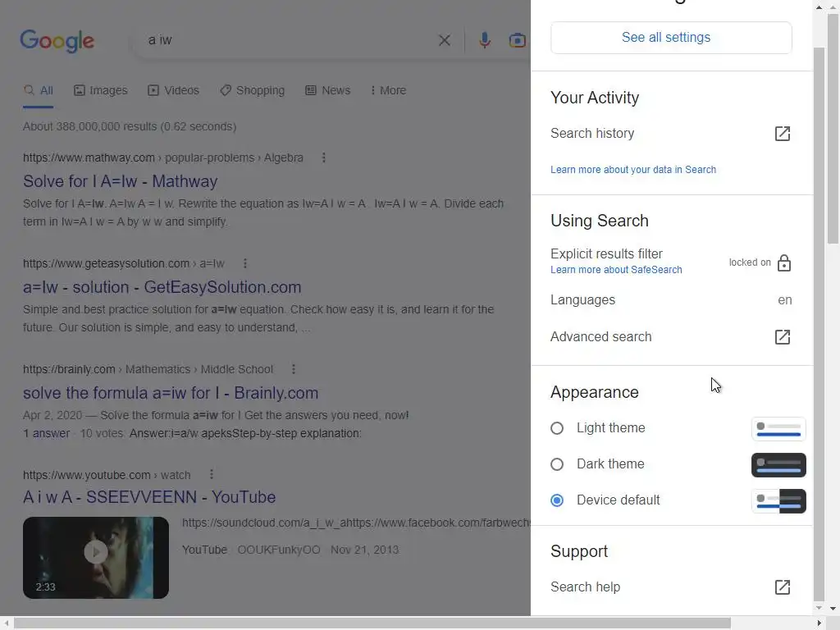The image size is (840, 630).
Task: Click the horizontal scrollbar right arrow
Action: tap(819, 623)
